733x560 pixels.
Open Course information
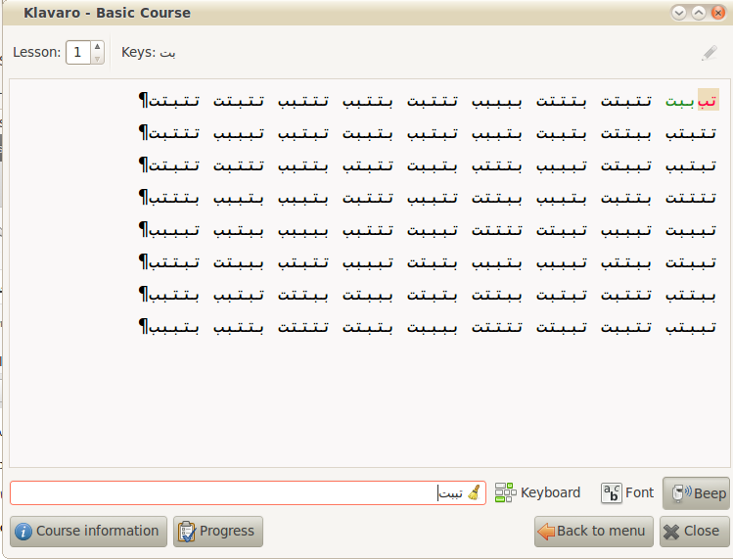coord(88,531)
